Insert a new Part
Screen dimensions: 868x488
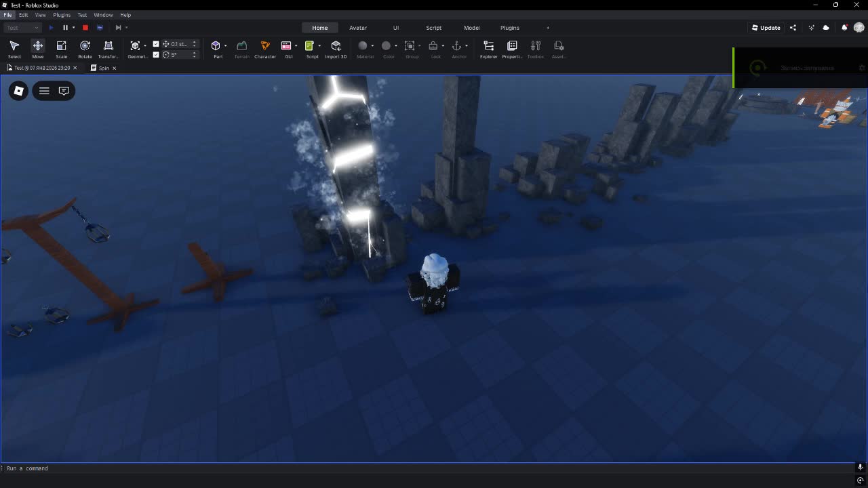tap(216, 45)
